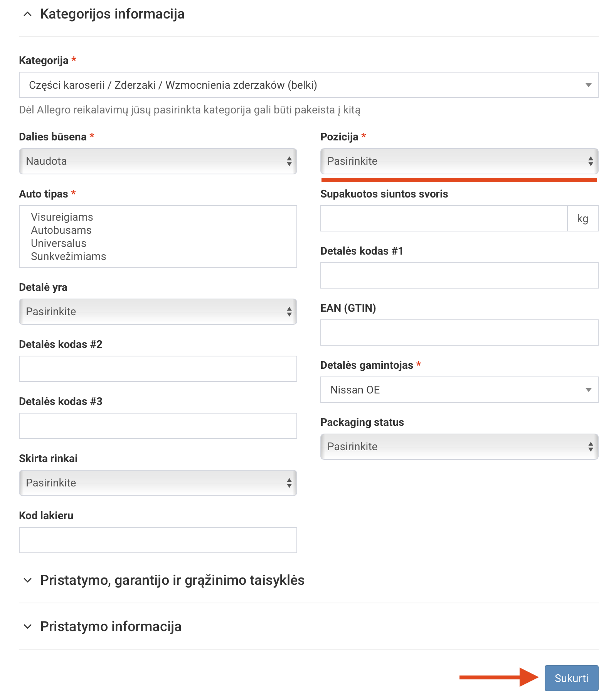Focus the Detalės kodas #3 field

[x=158, y=426]
